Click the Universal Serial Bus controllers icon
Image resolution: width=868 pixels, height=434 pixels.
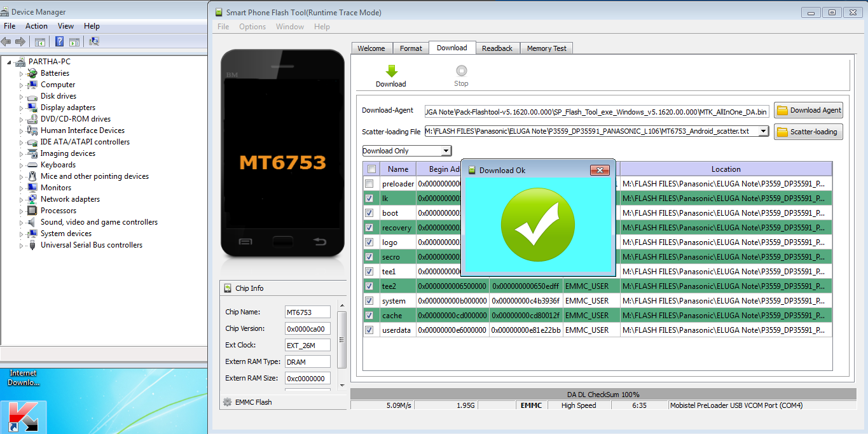coord(32,245)
